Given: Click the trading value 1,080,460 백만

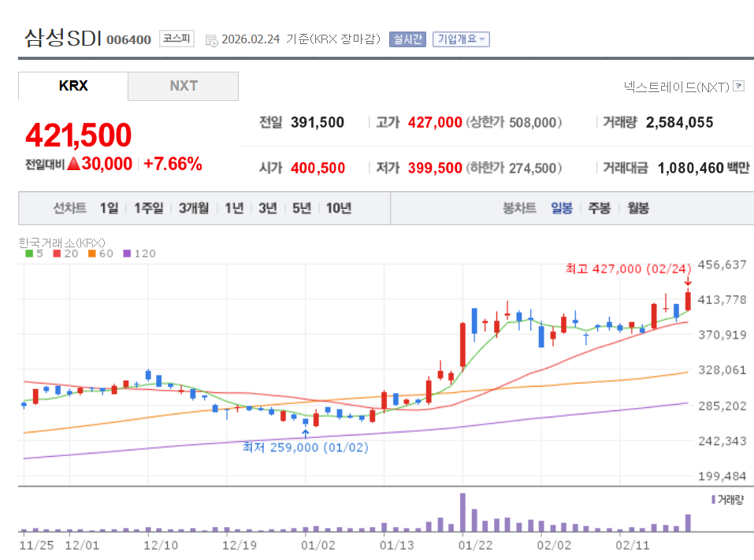Looking at the screenshot, I should coord(704,169).
